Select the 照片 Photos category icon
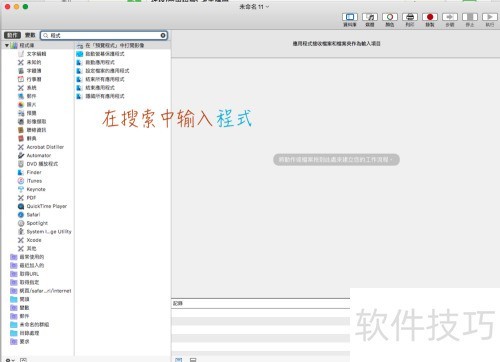 click(x=21, y=105)
